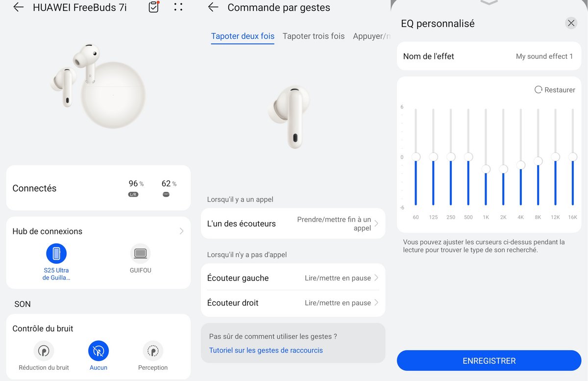The height and width of the screenshot is (381, 588).
Task: Go back from Commande par gestes
Action: click(213, 7)
